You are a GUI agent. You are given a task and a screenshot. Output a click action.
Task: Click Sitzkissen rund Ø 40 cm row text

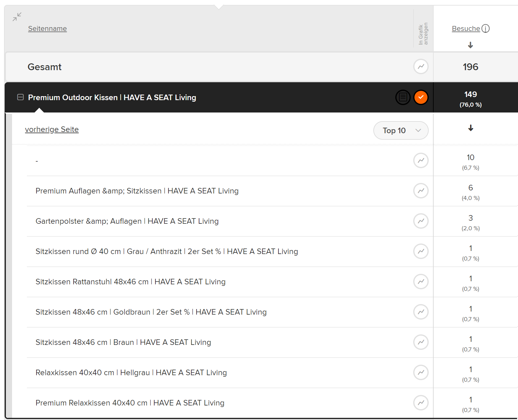(167, 251)
